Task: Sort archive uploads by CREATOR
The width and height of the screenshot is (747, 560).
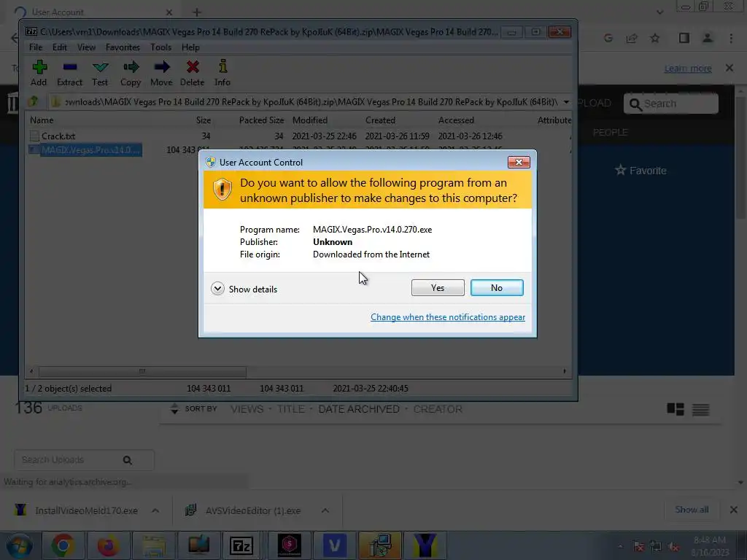Action: pos(438,409)
